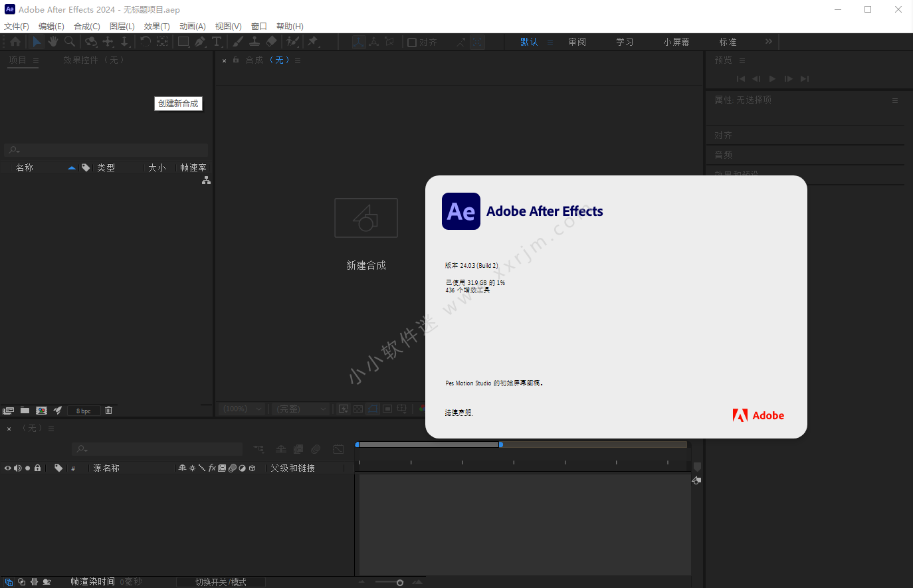This screenshot has width=913, height=588.
Task: Click the 8 bpc color depth button
Action: tap(83, 411)
